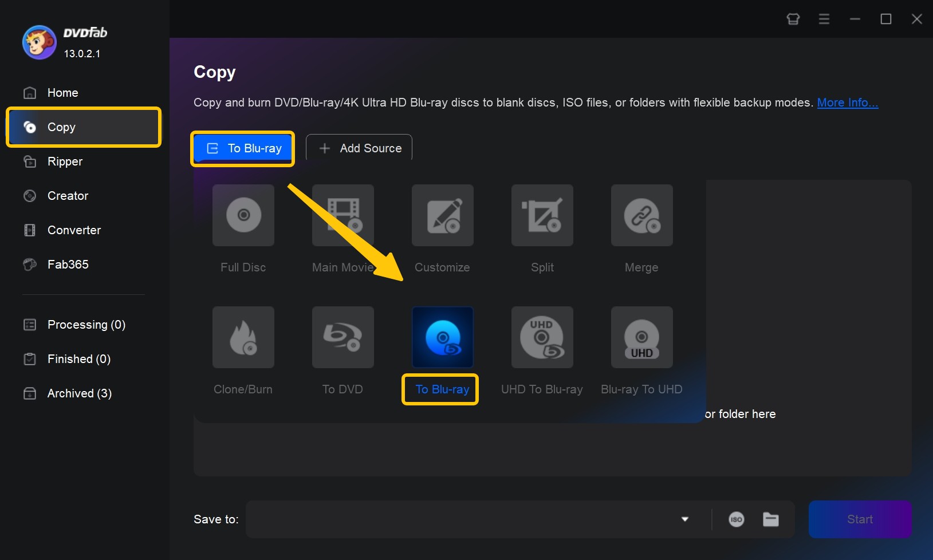This screenshot has width=933, height=560.
Task: Open the hamburger menu
Action: pos(824,19)
